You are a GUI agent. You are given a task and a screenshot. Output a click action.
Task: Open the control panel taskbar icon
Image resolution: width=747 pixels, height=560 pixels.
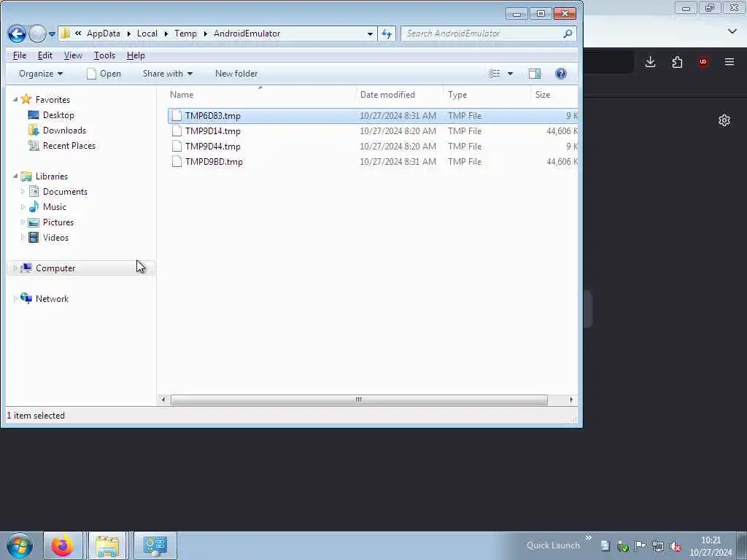[155, 545]
